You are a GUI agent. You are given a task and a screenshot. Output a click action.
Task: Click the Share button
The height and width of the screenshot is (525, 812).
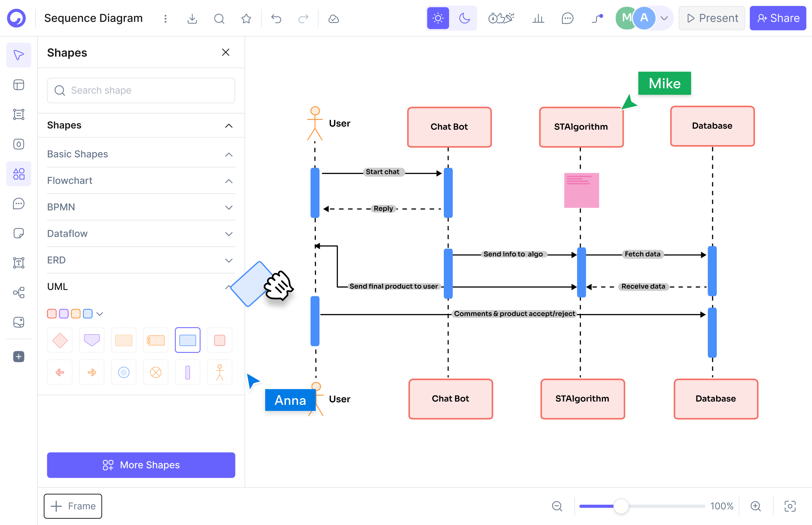pyautogui.click(x=778, y=18)
